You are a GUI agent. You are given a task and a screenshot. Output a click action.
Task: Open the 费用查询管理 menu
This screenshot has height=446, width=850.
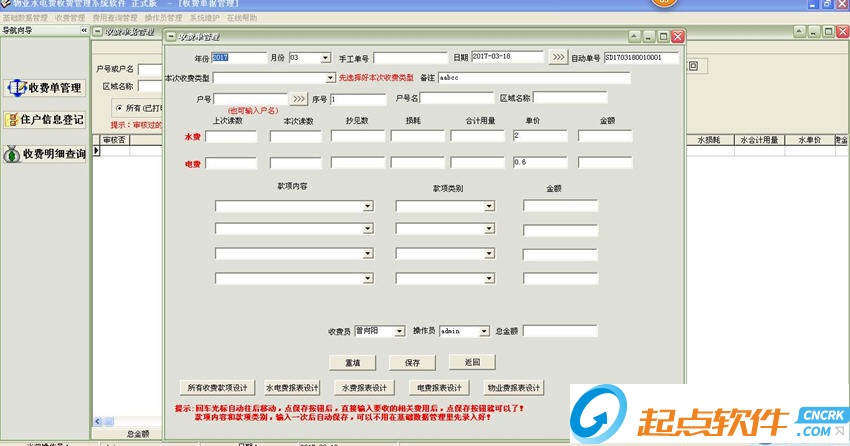[115, 18]
